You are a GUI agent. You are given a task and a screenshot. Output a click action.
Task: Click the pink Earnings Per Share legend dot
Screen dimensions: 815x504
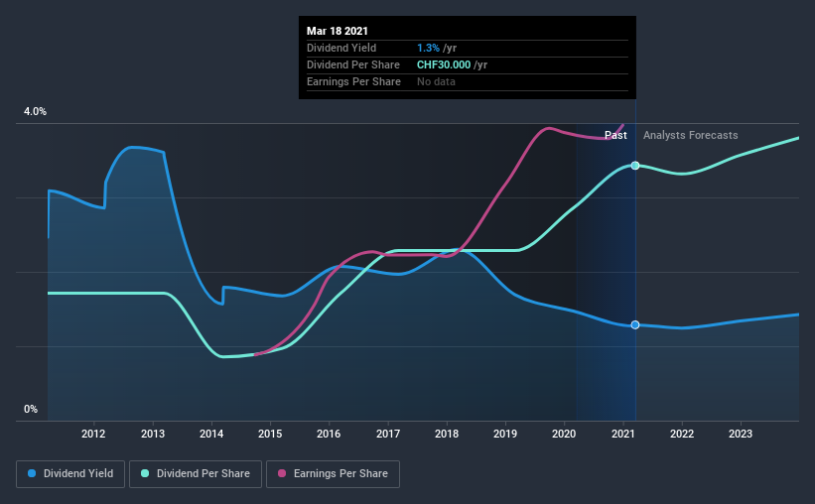tap(282, 473)
